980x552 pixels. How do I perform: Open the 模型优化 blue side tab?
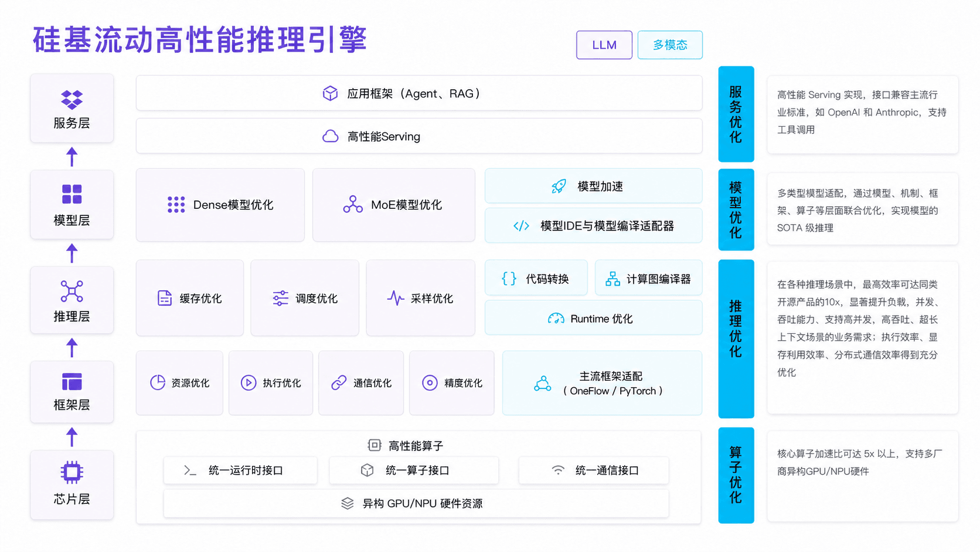click(x=736, y=210)
